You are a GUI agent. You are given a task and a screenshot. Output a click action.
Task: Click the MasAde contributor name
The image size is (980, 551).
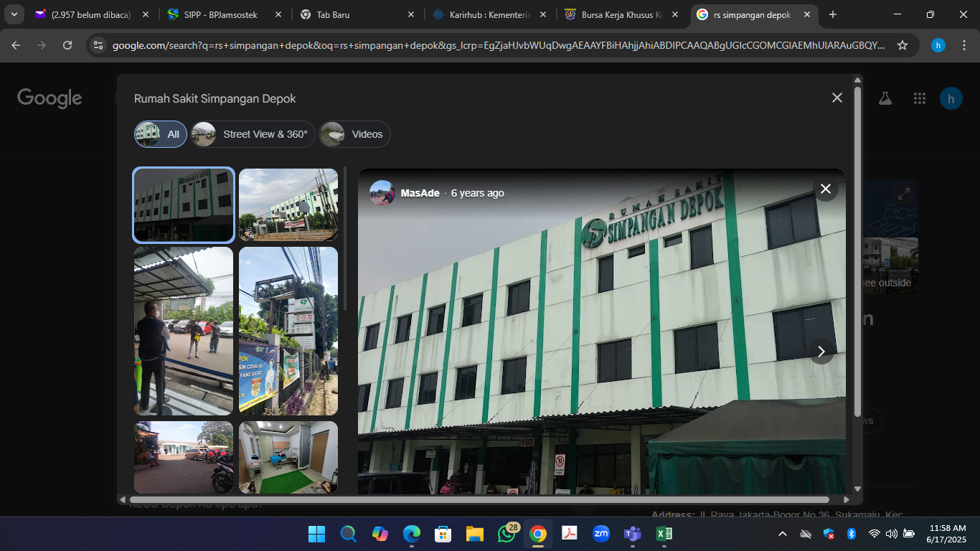420,193
